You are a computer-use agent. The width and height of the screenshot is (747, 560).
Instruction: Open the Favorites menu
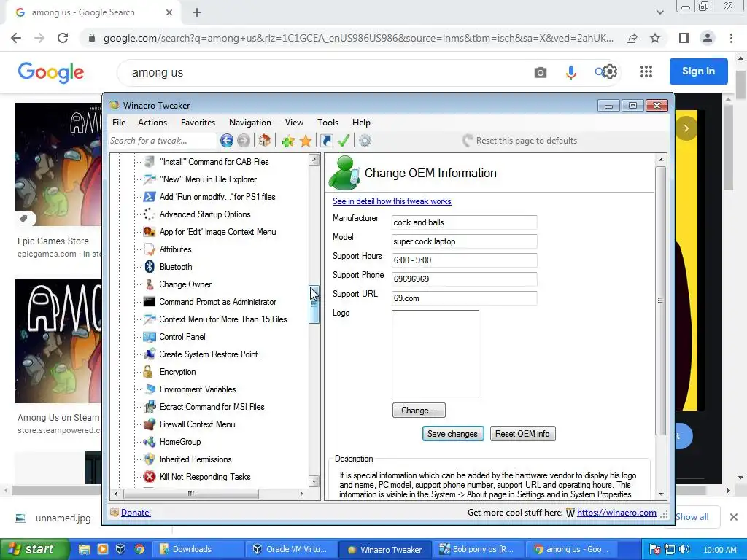click(198, 122)
